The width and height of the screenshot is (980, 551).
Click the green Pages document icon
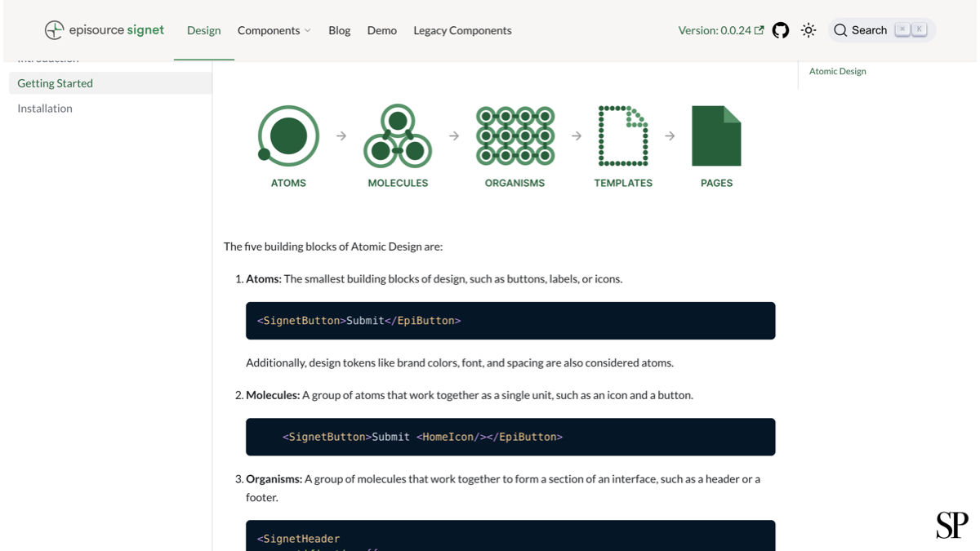(x=716, y=136)
